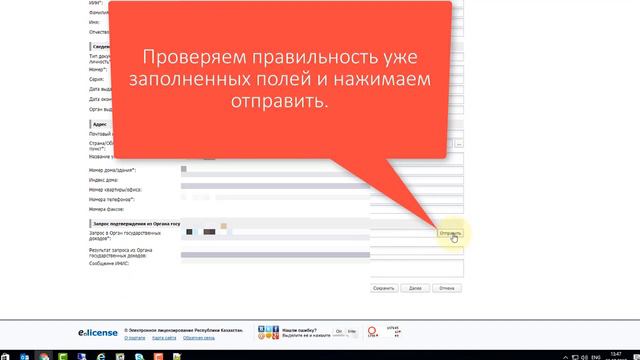
Task: Click the taskbar clock
Action: (616, 356)
